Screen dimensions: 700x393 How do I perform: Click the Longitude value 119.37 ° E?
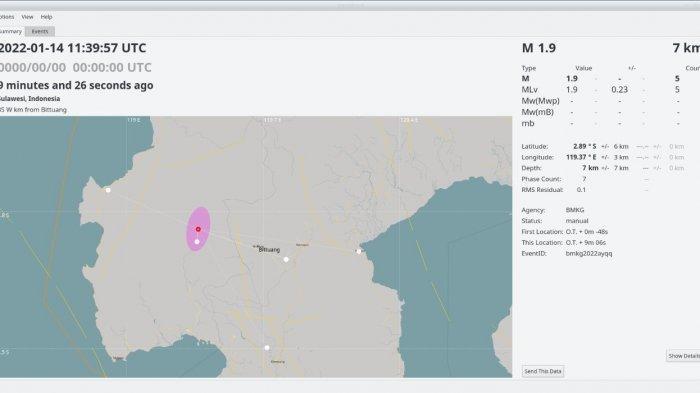(581, 157)
